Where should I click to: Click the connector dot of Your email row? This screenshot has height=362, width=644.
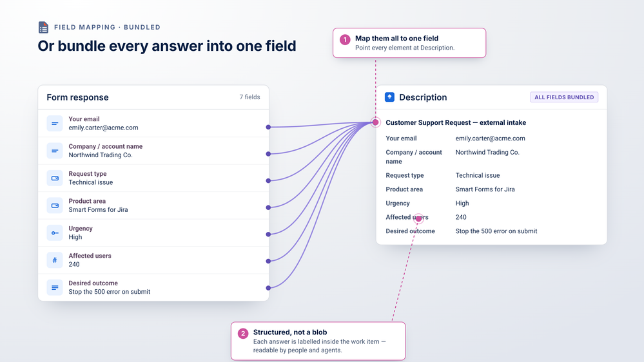click(x=268, y=128)
